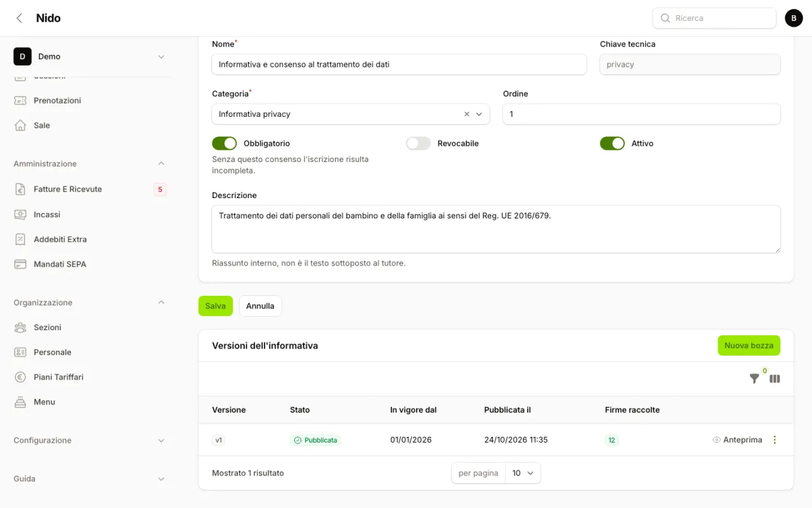Click the Pubblicata status badge
This screenshot has width=812, height=508.
point(315,440)
